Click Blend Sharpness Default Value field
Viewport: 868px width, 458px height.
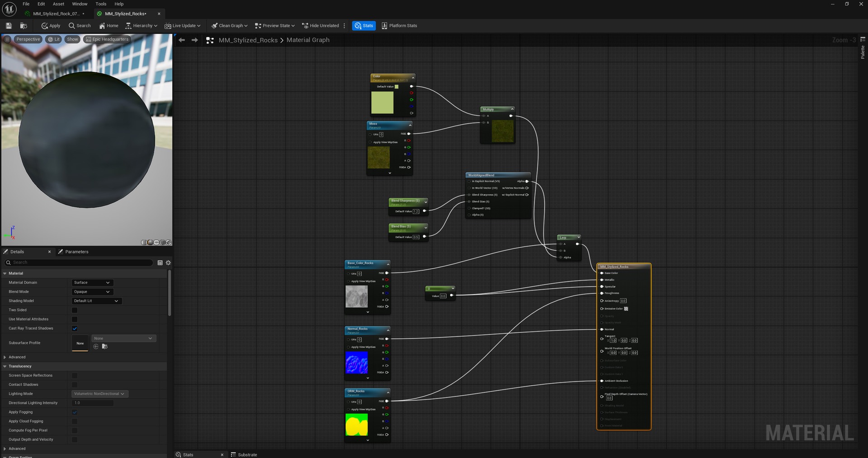tap(416, 211)
